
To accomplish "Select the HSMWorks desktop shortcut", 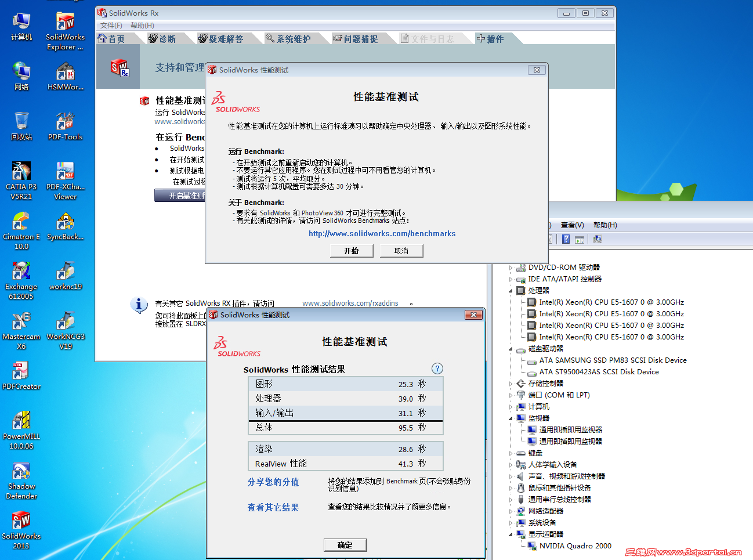I will point(65,76).
